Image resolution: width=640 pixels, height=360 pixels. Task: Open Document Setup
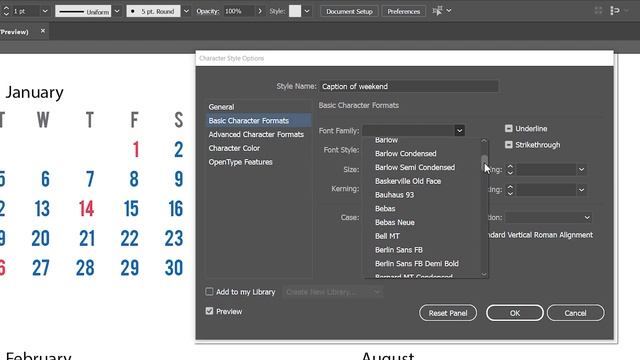[x=349, y=11]
